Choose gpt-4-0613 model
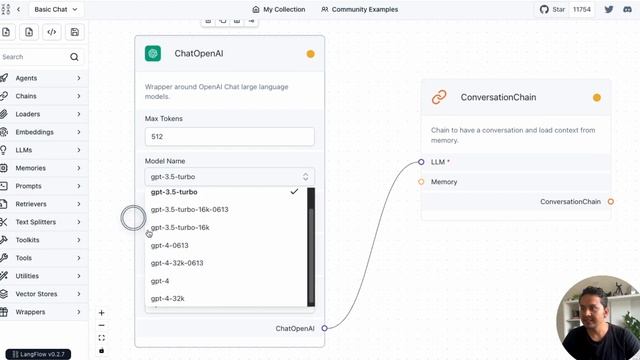The height and width of the screenshot is (360, 640). tap(226, 245)
